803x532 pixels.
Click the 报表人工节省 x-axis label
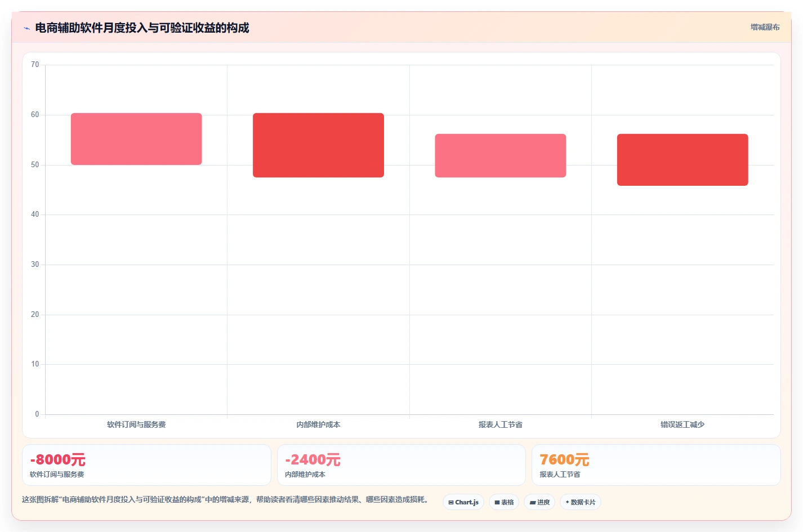pos(501,424)
